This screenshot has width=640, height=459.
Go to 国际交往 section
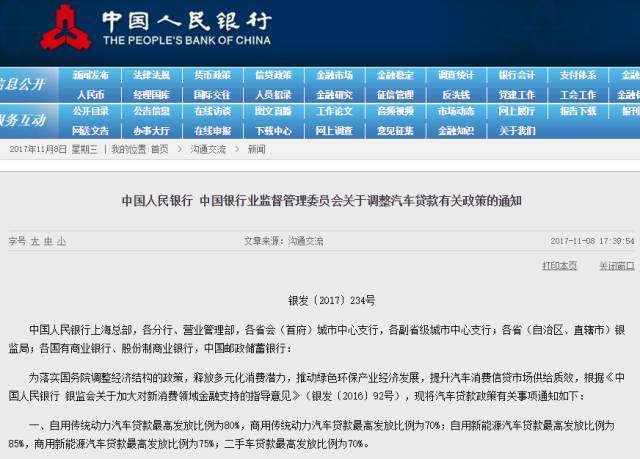point(212,95)
